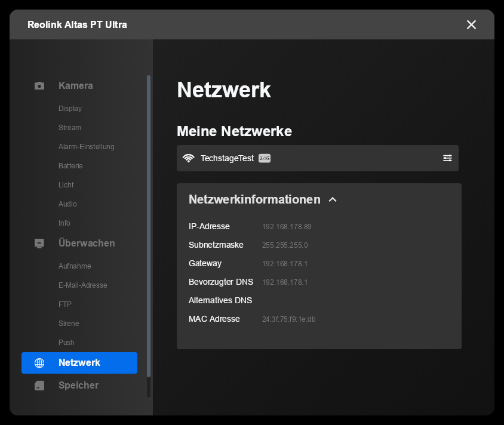Click the globe icon beside Netzwerk

(39, 363)
